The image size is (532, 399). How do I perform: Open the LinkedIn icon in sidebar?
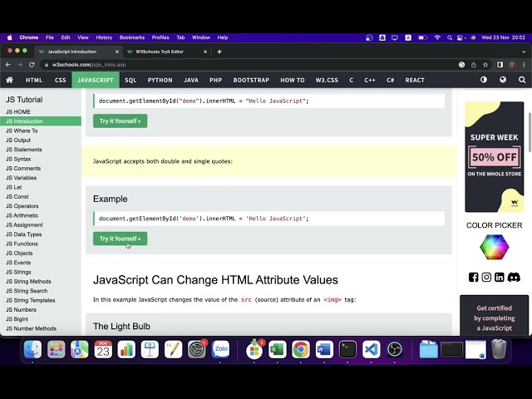499,277
